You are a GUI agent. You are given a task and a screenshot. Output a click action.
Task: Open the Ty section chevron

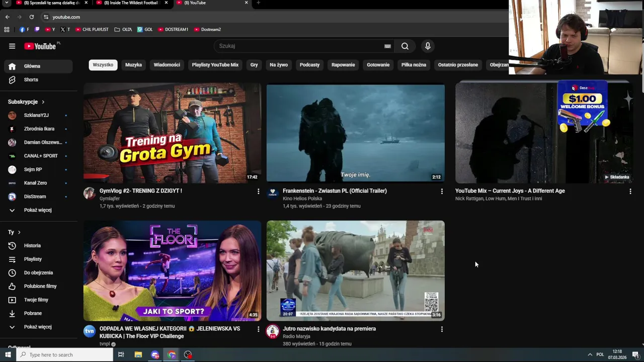pos(19,232)
